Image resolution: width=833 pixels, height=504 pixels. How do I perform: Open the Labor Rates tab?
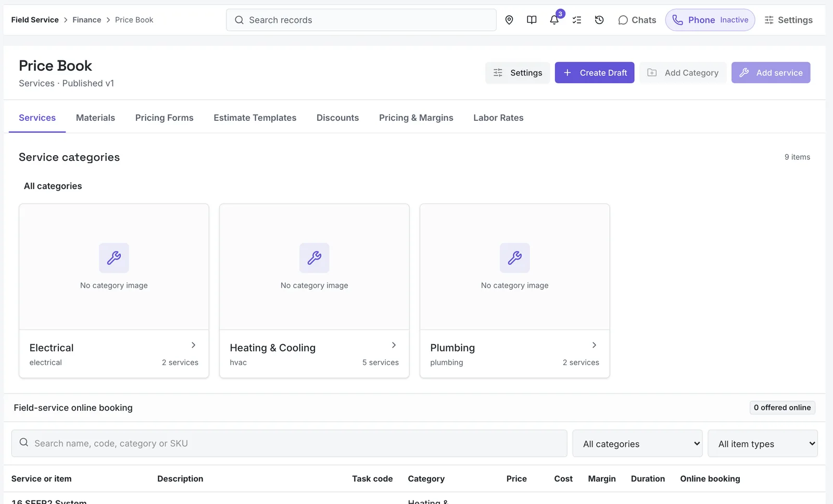(498, 118)
